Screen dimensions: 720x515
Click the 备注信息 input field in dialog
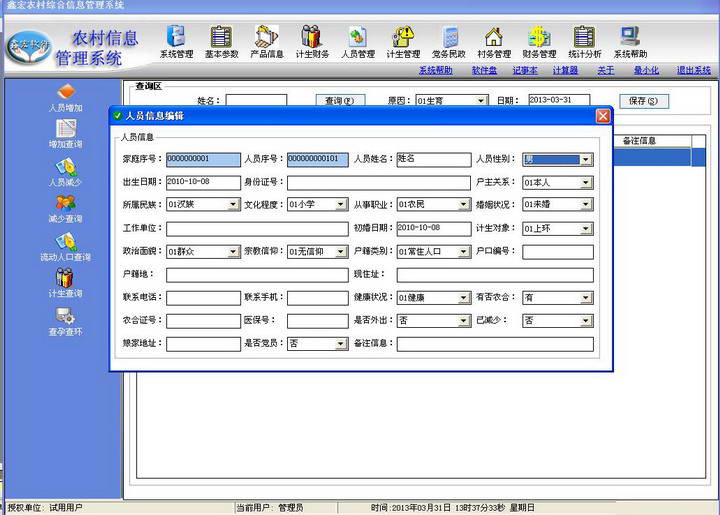[x=495, y=344]
